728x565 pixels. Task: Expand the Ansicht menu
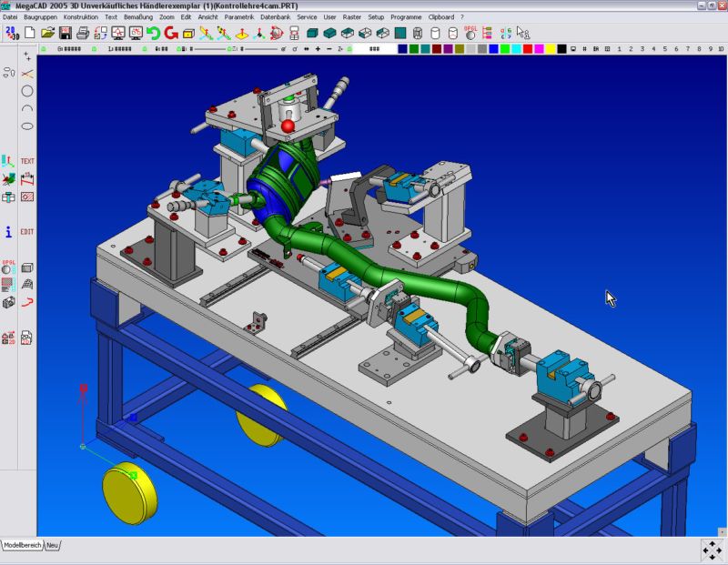click(207, 16)
